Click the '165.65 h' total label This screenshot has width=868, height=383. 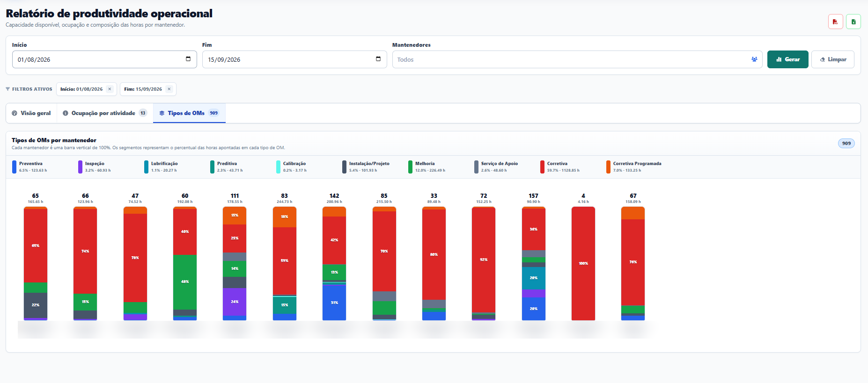click(36, 202)
